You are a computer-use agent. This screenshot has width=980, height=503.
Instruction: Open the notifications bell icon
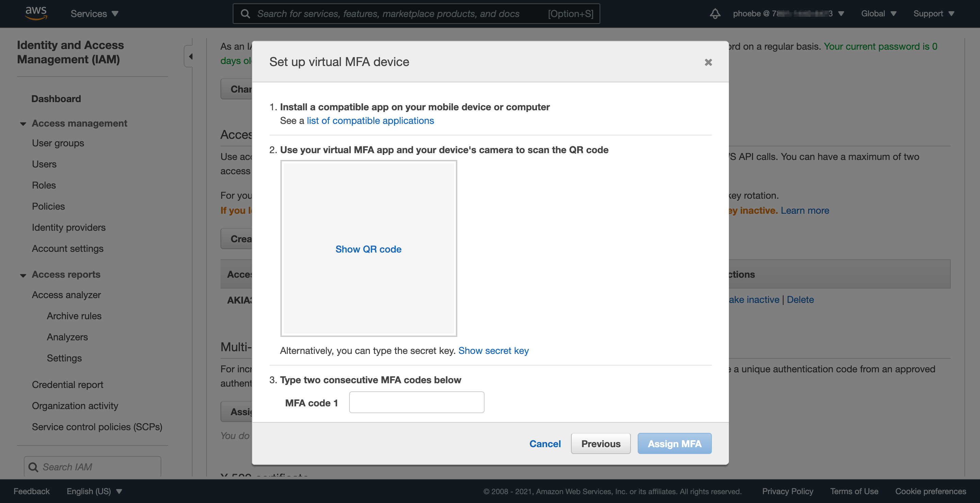pyautogui.click(x=715, y=14)
